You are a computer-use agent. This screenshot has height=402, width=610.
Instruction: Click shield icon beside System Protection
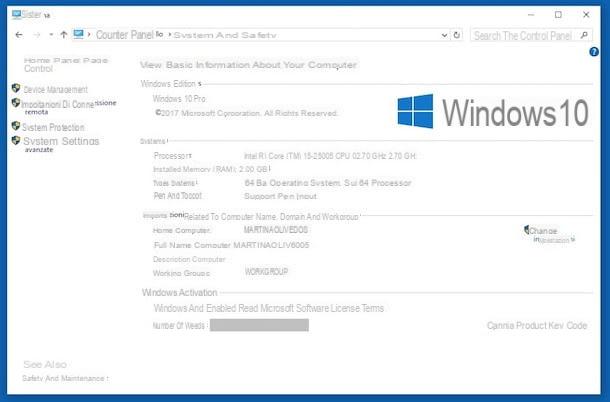[16, 126]
